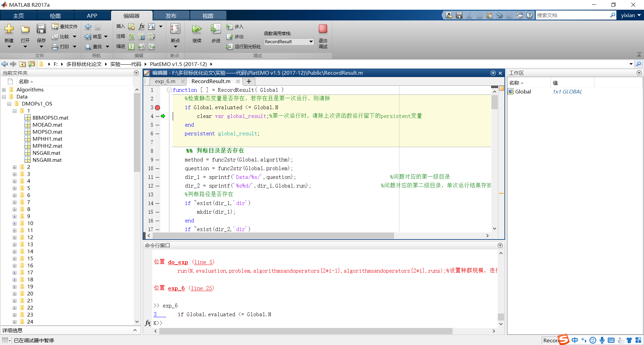Image resolution: width=644 pixels, height=345 pixels.
Task: Click the do_exp (line 5) link
Action: [178, 262]
